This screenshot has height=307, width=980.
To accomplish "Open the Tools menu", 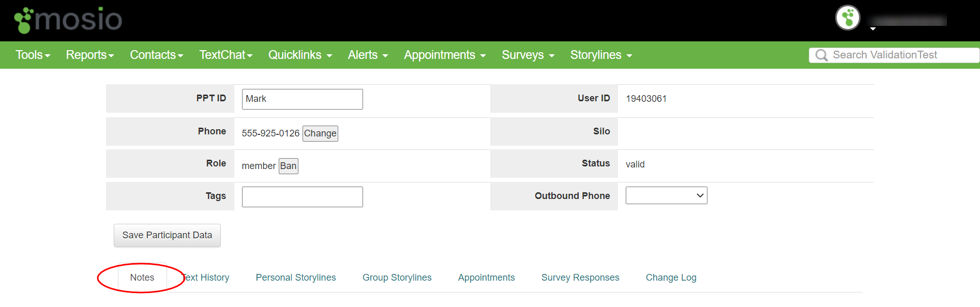I will tap(33, 55).
